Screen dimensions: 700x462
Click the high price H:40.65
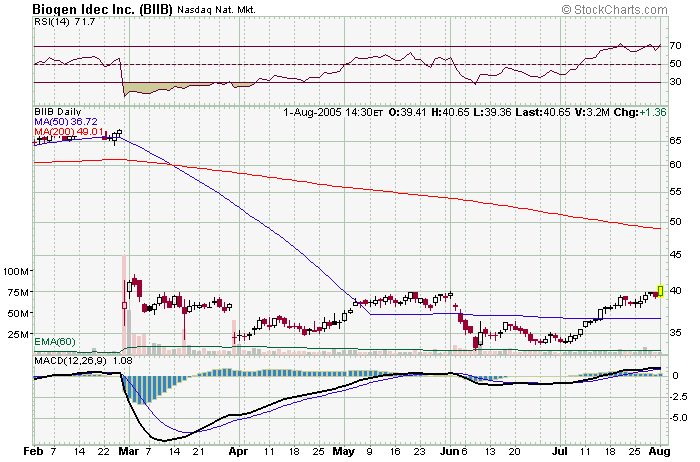pyautogui.click(x=450, y=112)
